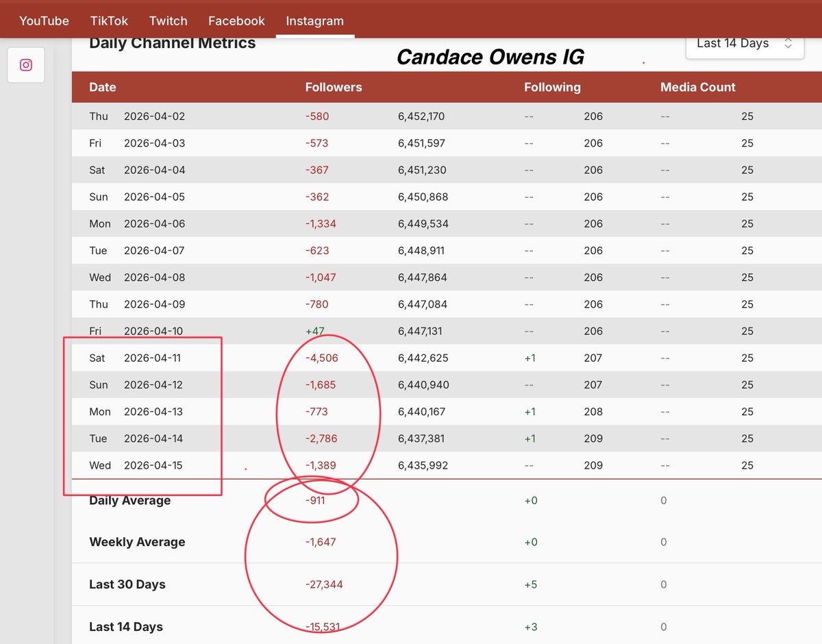Click follower total 6,440,940
Viewport: 822px width, 644px height.
423,384
